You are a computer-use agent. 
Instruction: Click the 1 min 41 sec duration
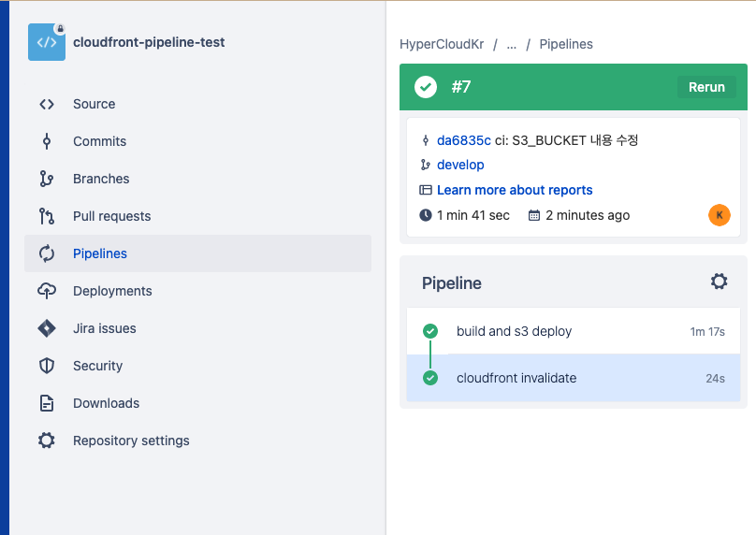coord(473,215)
